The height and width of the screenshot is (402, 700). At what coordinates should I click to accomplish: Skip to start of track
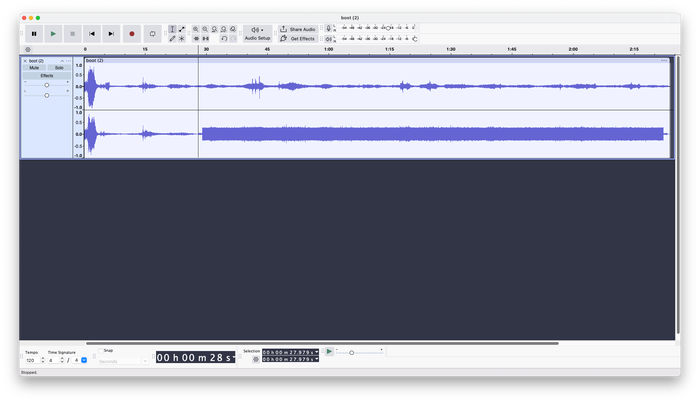pos(92,33)
